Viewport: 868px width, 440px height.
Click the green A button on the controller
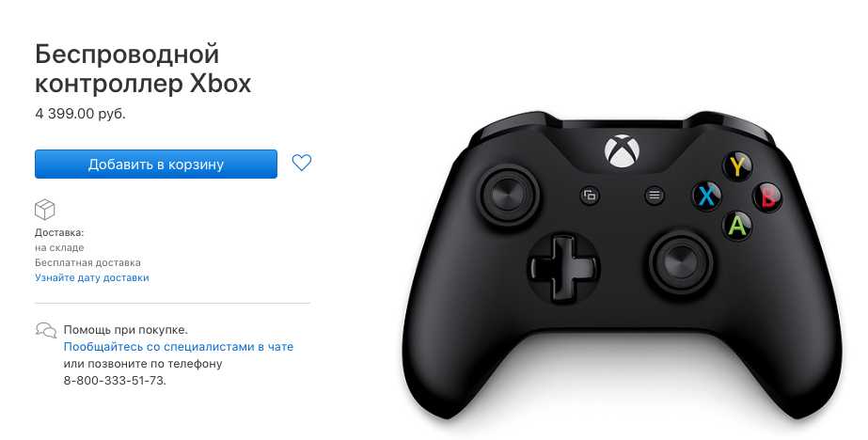pyautogui.click(x=737, y=225)
